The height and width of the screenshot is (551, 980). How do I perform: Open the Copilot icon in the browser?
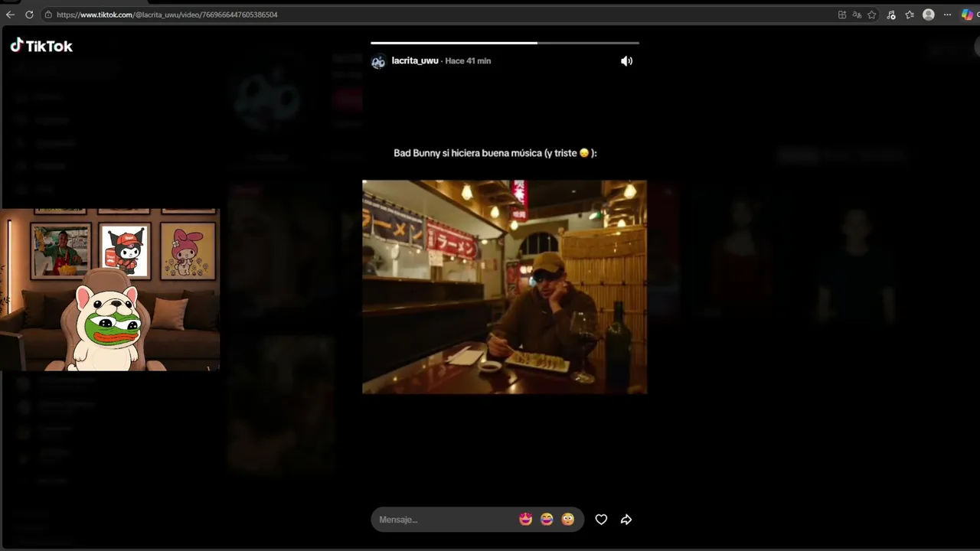[967, 15]
